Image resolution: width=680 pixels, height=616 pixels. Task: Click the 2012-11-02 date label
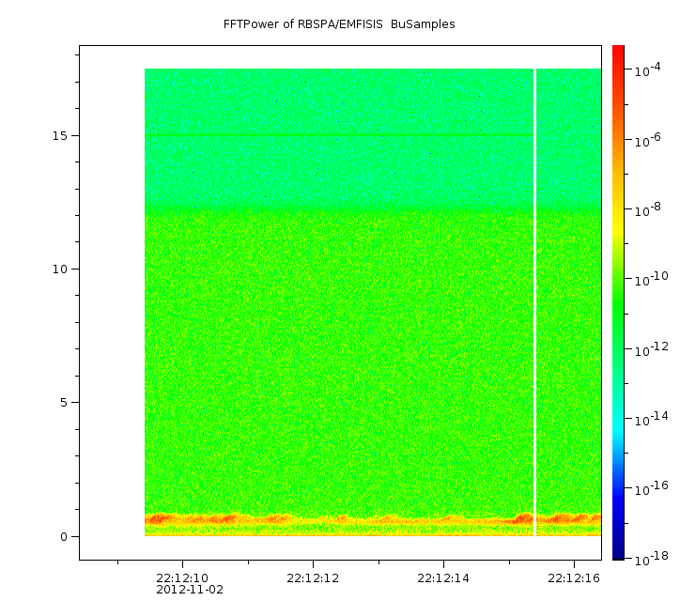coord(190,590)
